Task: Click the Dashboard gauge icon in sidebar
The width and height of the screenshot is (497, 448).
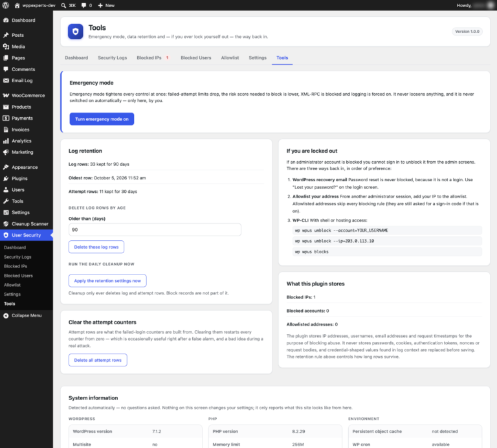Action: 6,20
